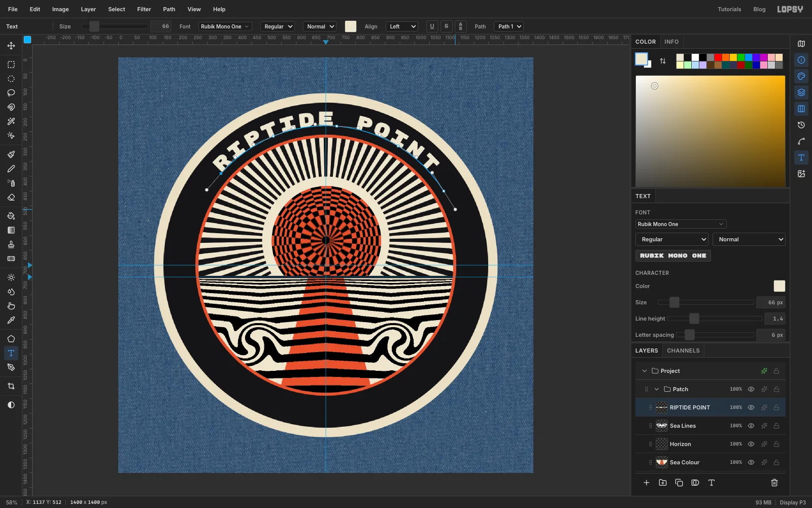812x508 pixels.
Task: Select the eraser tool
Action: (x=11, y=197)
